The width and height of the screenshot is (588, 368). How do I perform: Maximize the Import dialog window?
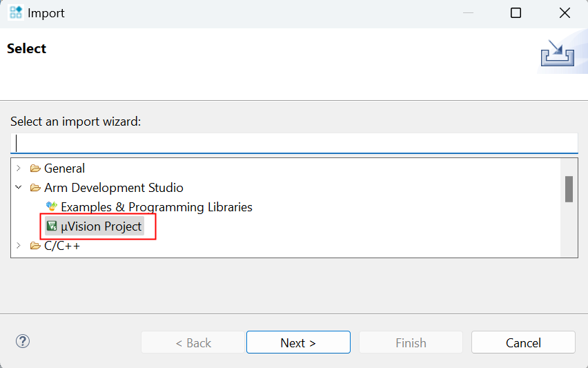point(516,13)
